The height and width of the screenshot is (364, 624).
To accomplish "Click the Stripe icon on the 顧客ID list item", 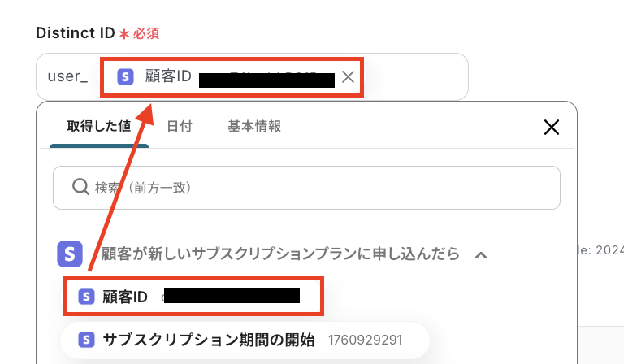I will click(86, 297).
